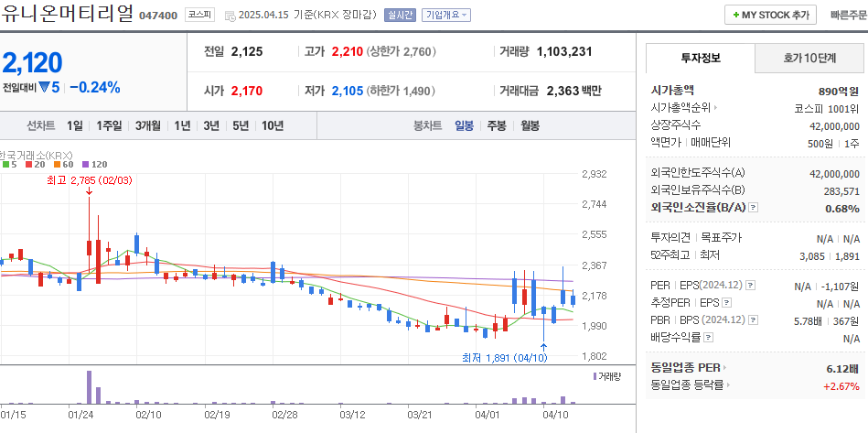
Task: Expand the 기업개요 dropdown
Action: [446, 15]
